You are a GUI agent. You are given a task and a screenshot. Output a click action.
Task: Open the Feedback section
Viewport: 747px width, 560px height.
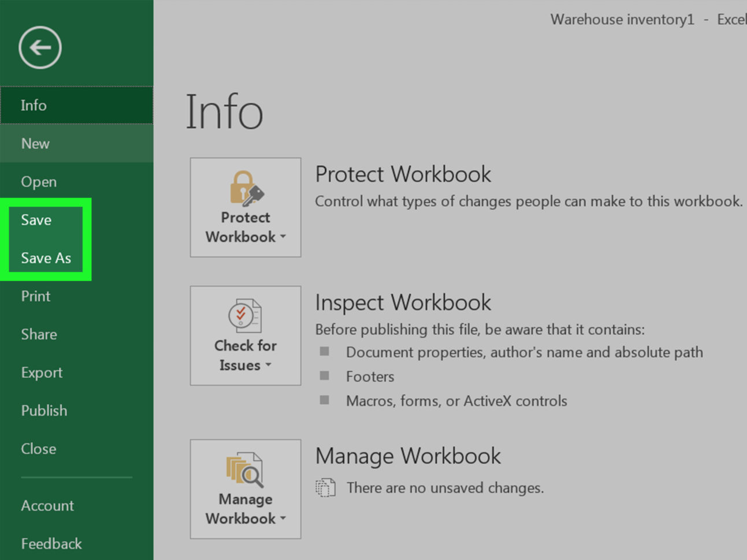(51, 543)
